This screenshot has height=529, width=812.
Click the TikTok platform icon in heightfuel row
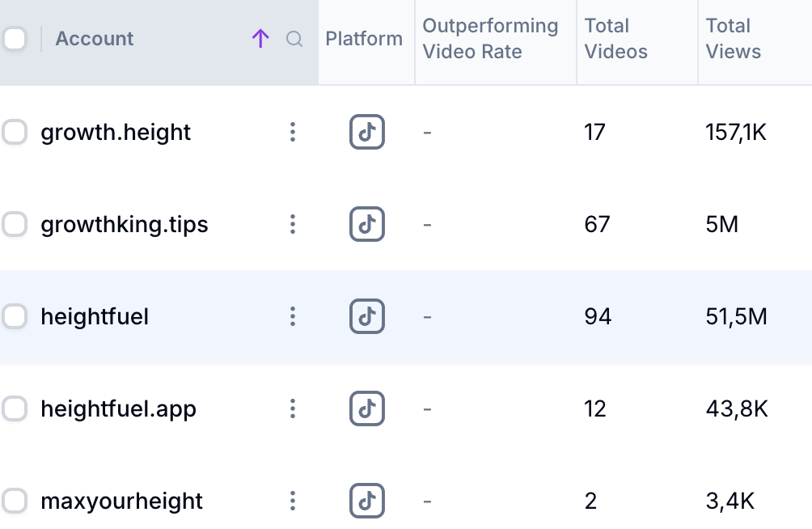(x=367, y=316)
